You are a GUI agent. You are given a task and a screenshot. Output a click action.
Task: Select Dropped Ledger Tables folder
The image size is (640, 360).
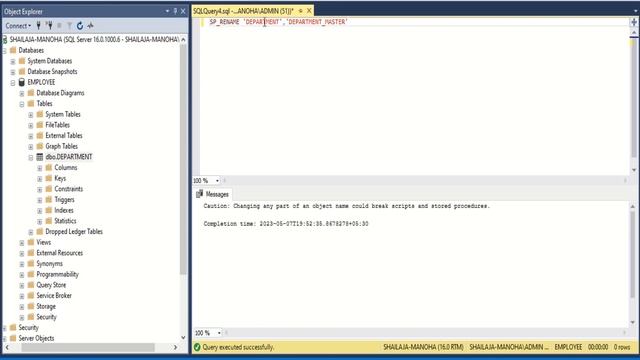(x=74, y=231)
